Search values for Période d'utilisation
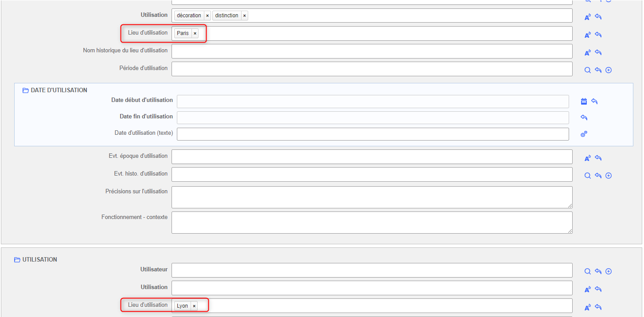 [587, 70]
